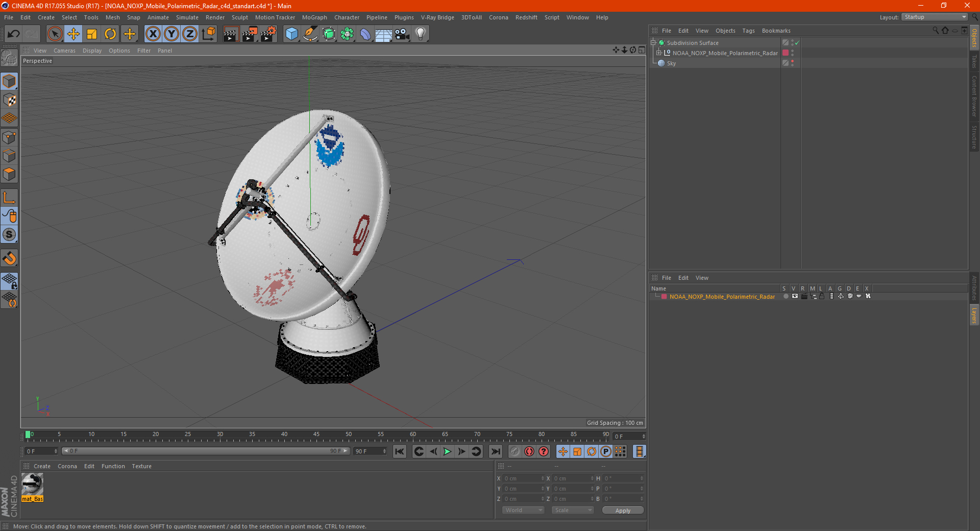980x531 pixels.
Task: Toggle X axis lock
Action: pyautogui.click(x=153, y=34)
